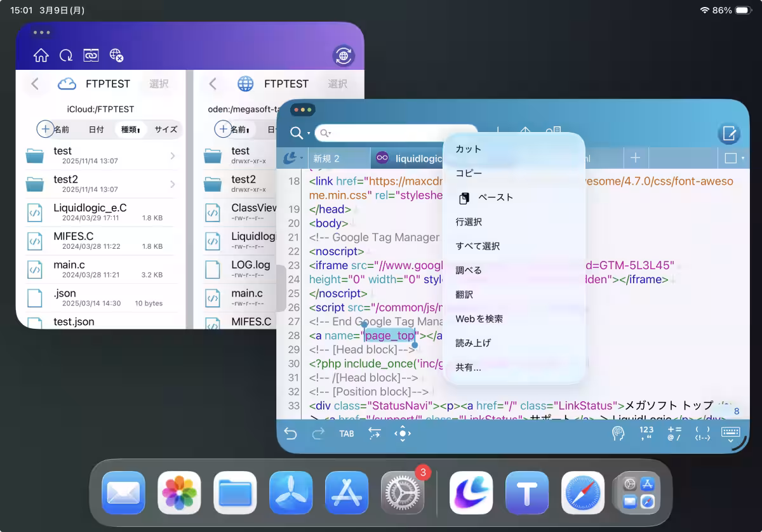Sort the iCloud list by サイズ

click(166, 130)
